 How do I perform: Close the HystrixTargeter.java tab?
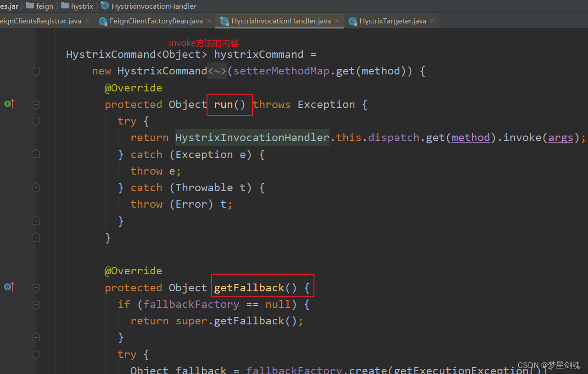click(432, 21)
